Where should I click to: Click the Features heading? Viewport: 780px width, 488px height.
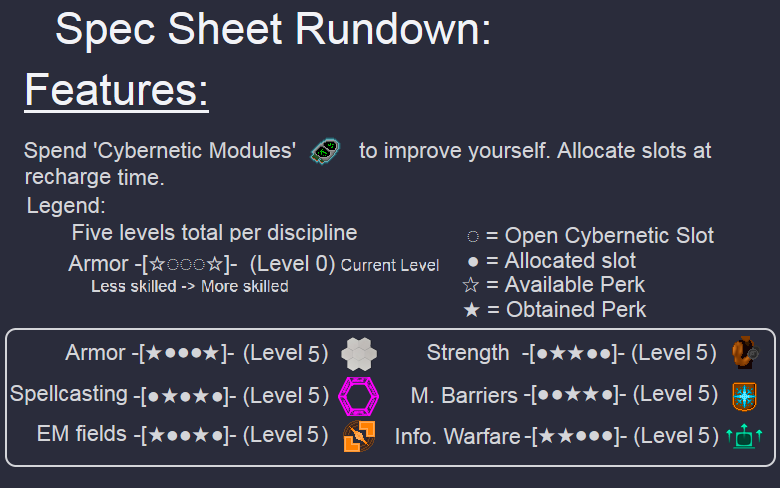coord(116,90)
